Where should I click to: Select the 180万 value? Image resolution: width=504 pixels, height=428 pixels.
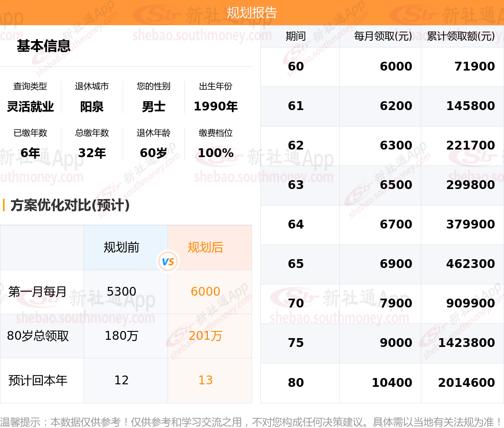click(x=121, y=336)
